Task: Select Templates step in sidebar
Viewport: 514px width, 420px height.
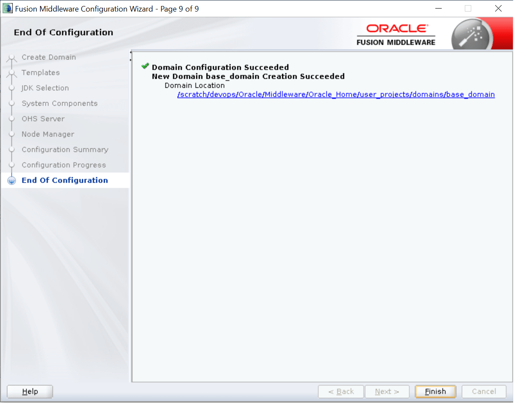Action: tap(41, 73)
